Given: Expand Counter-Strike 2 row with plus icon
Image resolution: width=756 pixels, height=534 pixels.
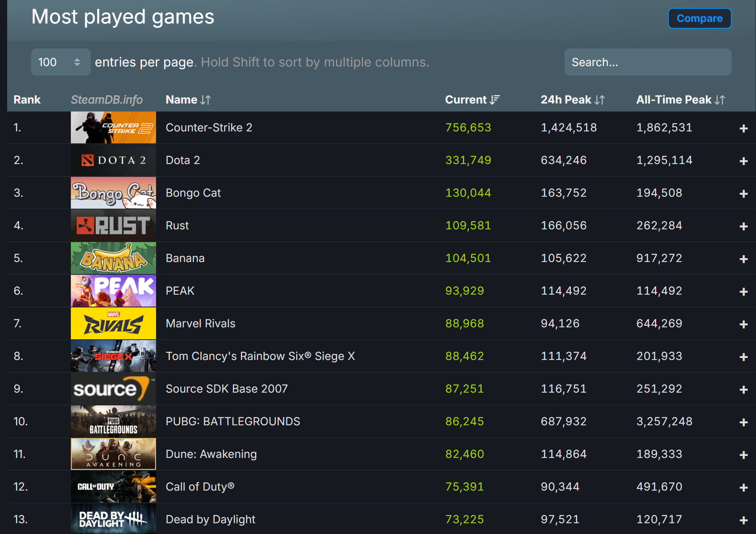Looking at the screenshot, I should coord(743,128).
